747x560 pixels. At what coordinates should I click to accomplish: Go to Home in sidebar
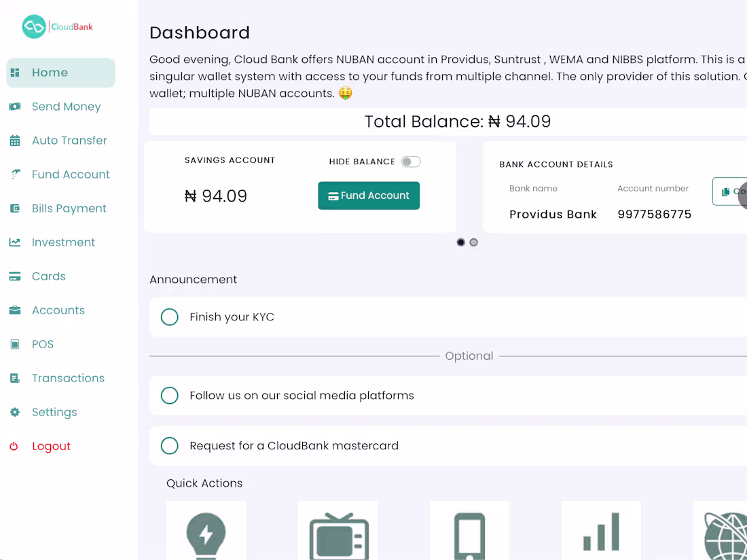[61, 73]
